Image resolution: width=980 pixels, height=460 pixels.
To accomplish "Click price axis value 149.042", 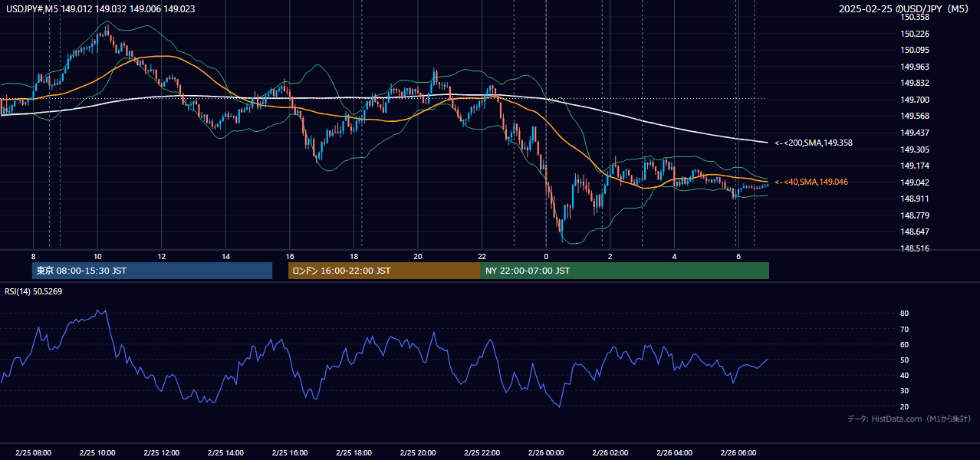I will pos(914,182).
